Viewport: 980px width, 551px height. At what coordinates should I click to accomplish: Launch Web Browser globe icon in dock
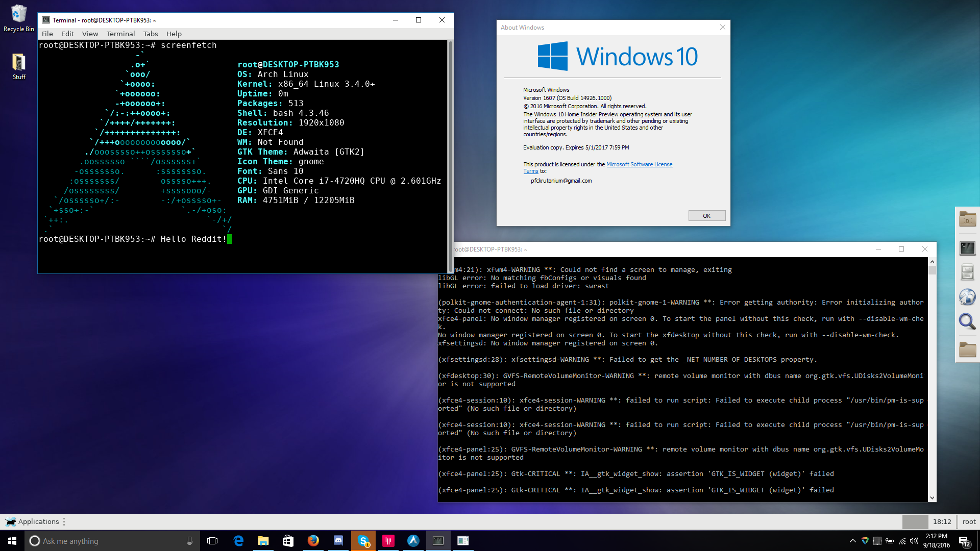tap(967, 297)
